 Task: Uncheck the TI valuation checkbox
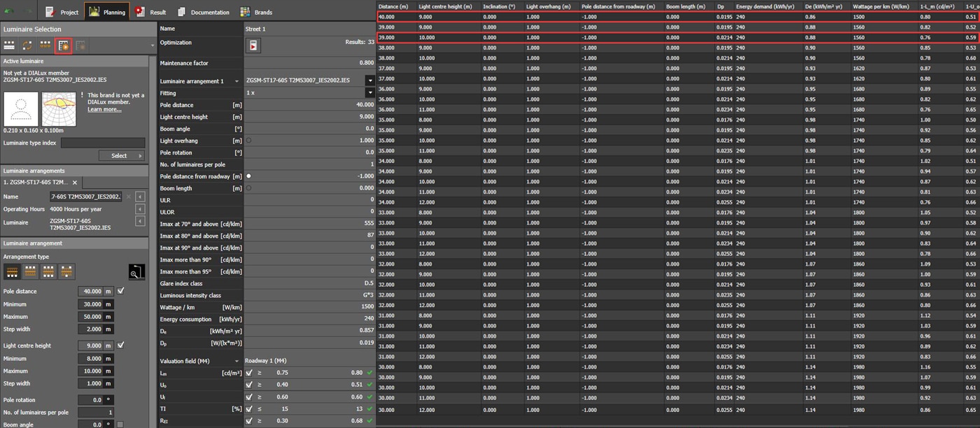tap(249, 408)
